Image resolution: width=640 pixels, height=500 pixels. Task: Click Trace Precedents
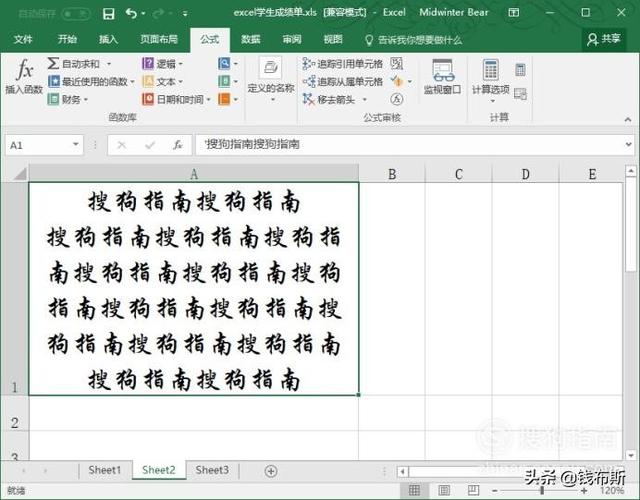(x=342, y=64)
